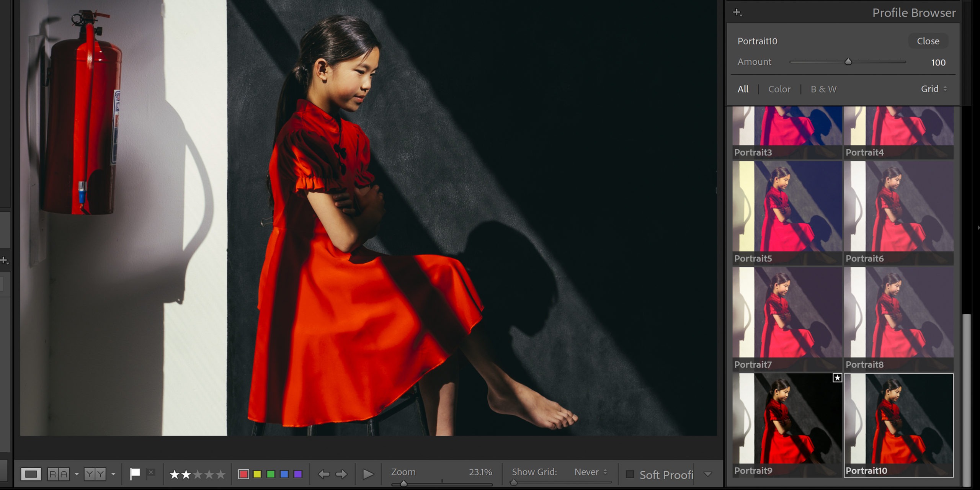Viewport: 980px width, 490px height.
Task: Drag the Amount slider to adjust profile
Action: pos(849,62)
